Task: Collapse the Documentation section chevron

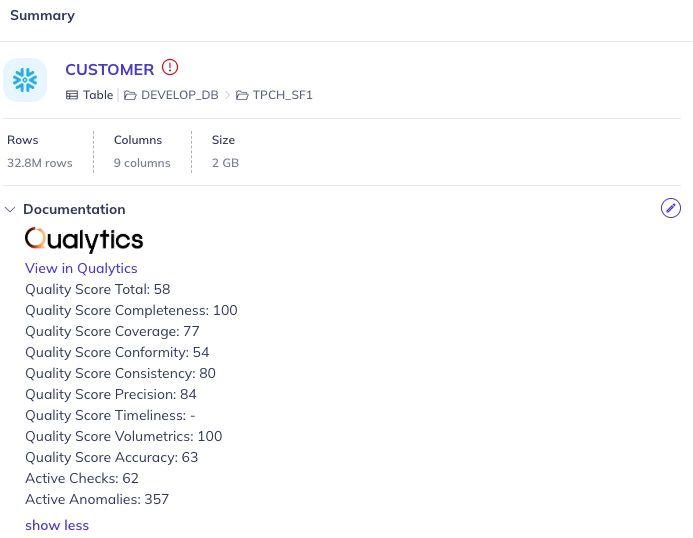Action: pyautogui.click(x=10, y=210)
